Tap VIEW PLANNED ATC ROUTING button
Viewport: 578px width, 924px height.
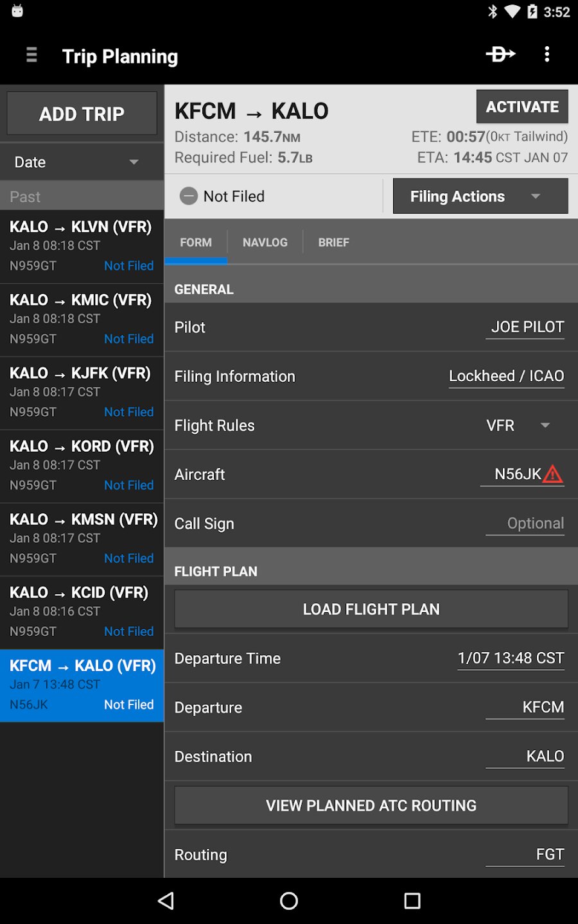click(x=371, y=805)
